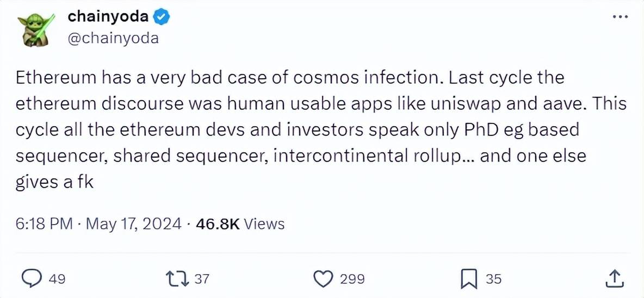Bookmark this tweet with the bookmark icon
Screen dimensions: 644x298
[468, 279]
